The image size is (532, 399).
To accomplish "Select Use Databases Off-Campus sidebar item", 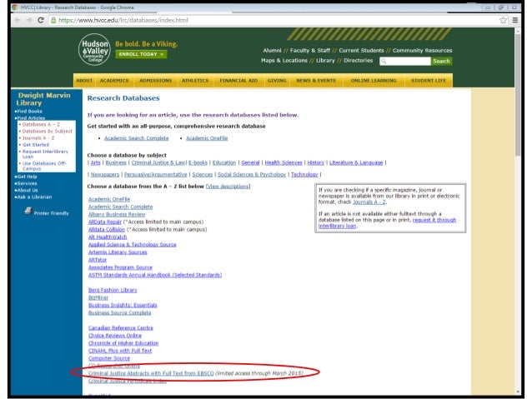I will (x=43, y=166).
